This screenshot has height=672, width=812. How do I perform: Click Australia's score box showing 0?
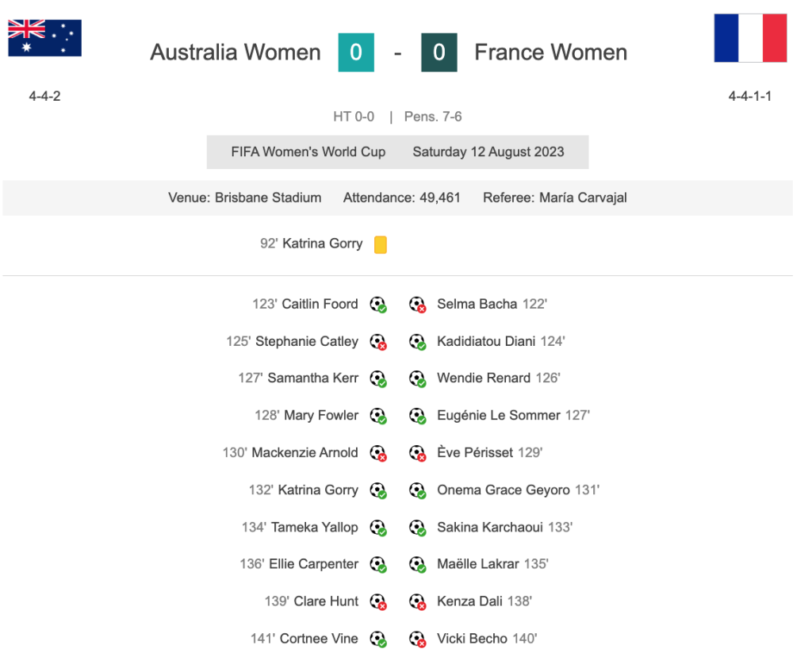pos(355,52)
